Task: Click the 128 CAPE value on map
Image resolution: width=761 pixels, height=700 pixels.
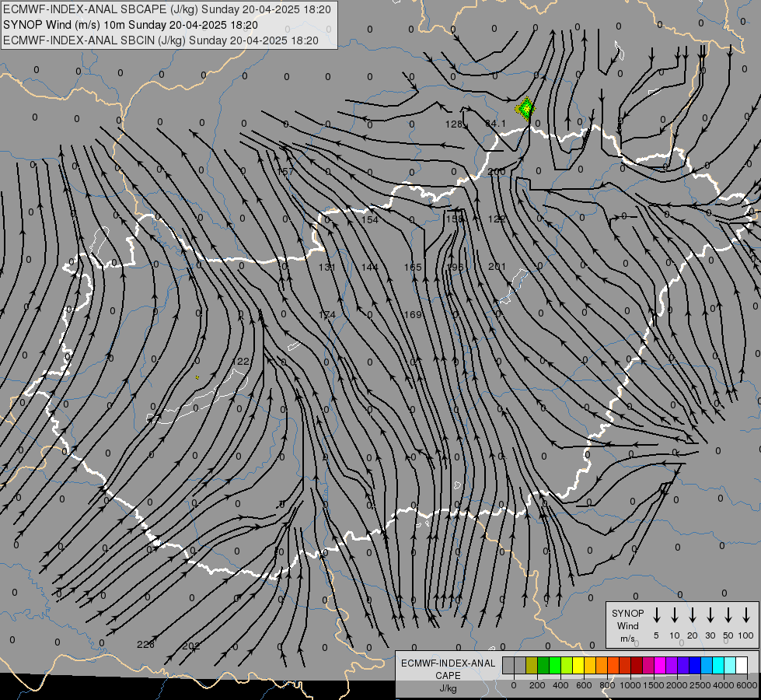Action: click(x=454, y=124)
